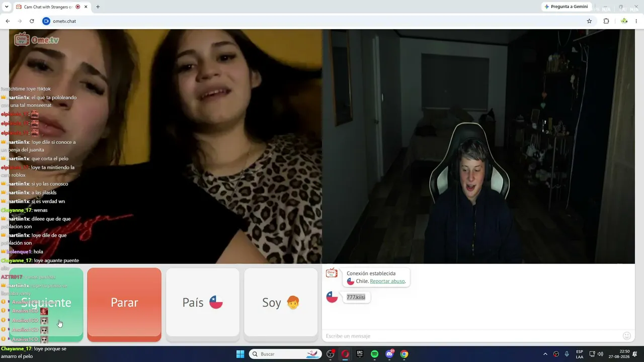Click the Reportar abuso link
644x362 pixels.
coord(387,281)
